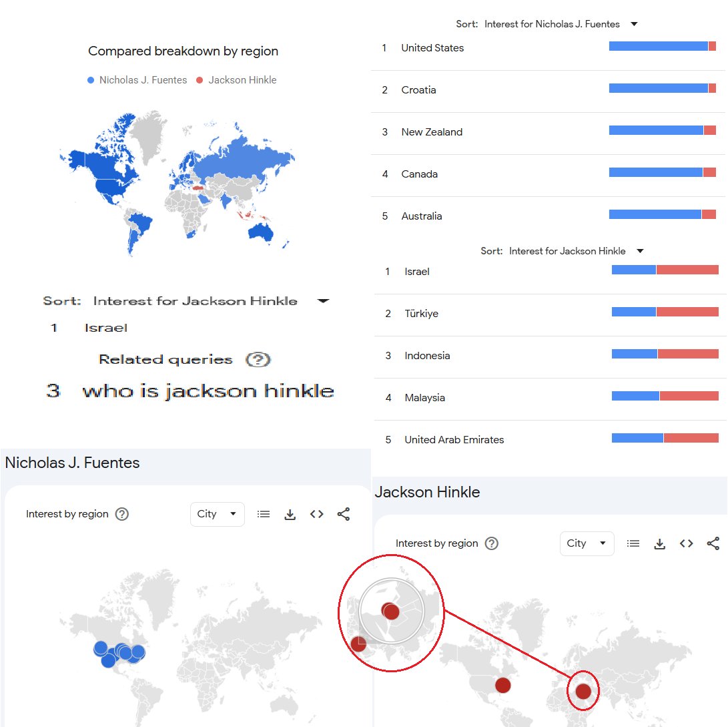Open City dropdown in Jackson Hinkle panel
The width and height of the screenshot is (728, 727).
coord(587,543)
